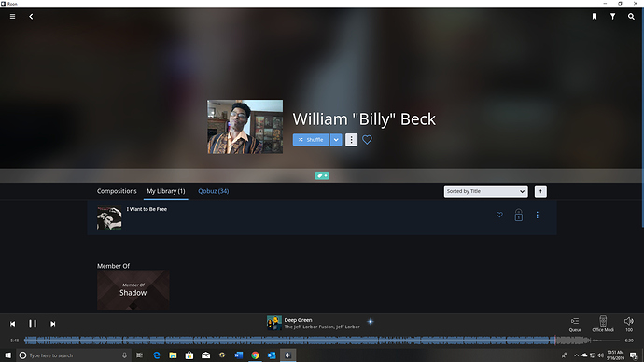Open the bookmarks icon
The image size is (644, 362).
595,17
